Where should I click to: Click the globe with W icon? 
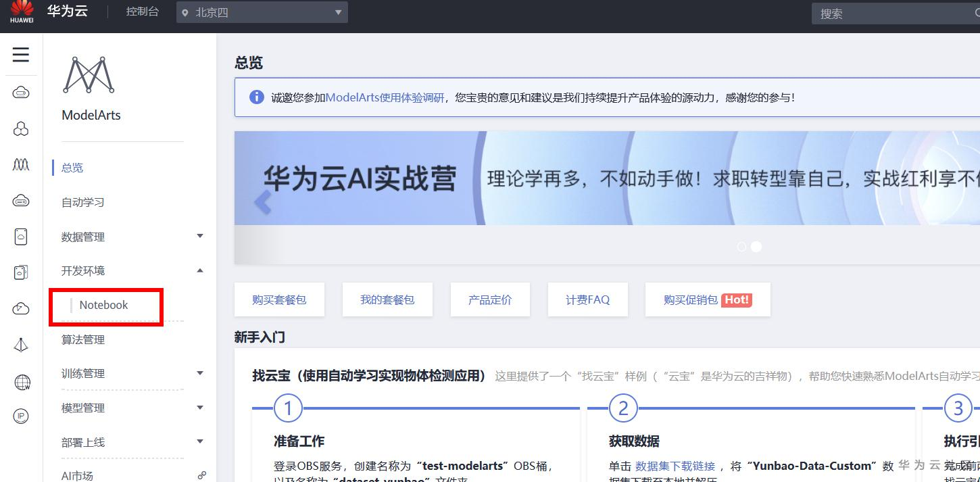coord(22,382)
